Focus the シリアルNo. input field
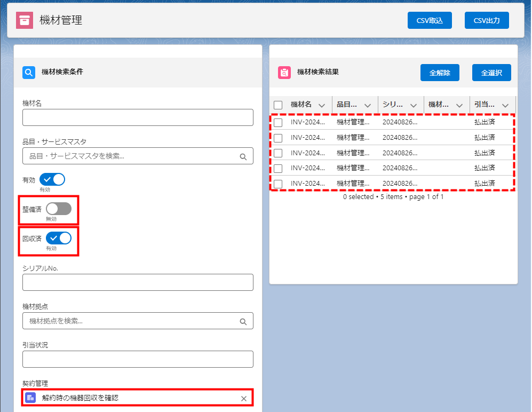This screenshot has width=532, height=412. click(x=138, y=282)
